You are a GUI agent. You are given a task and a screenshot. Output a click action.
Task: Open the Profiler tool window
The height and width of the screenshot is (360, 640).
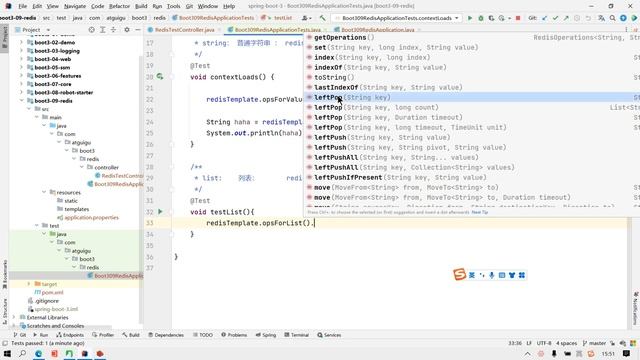tap(103, 335)
